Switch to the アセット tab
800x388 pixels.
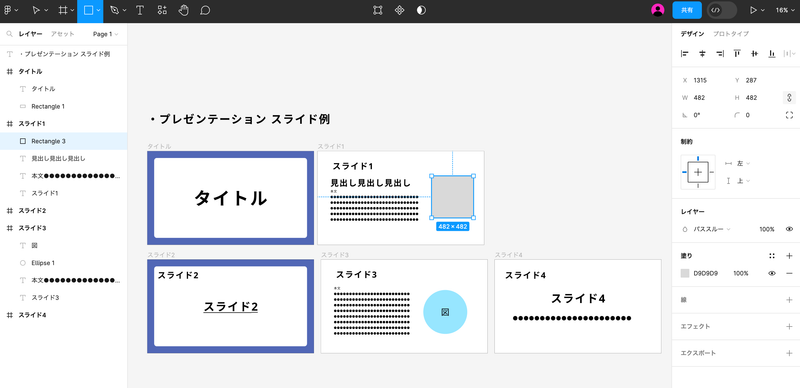coord(62,34)
